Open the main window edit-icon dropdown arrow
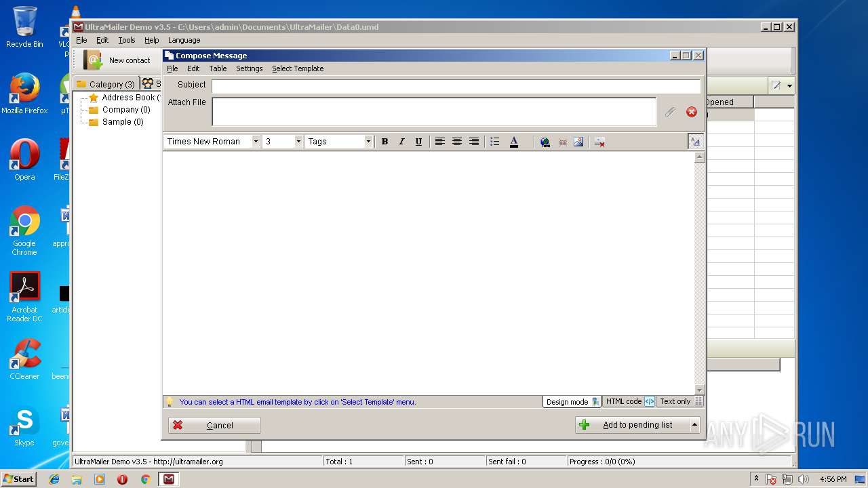868x488 pixels. click(789, 86)
